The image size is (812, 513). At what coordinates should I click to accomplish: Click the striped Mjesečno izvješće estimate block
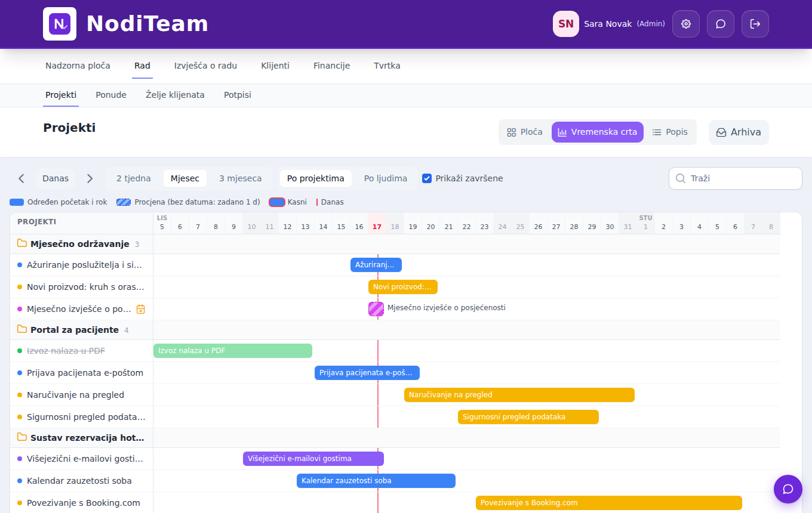coord(376,308)
